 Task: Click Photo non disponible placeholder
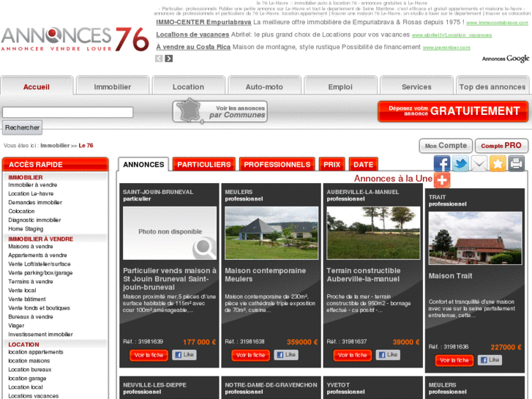point(170,234)
